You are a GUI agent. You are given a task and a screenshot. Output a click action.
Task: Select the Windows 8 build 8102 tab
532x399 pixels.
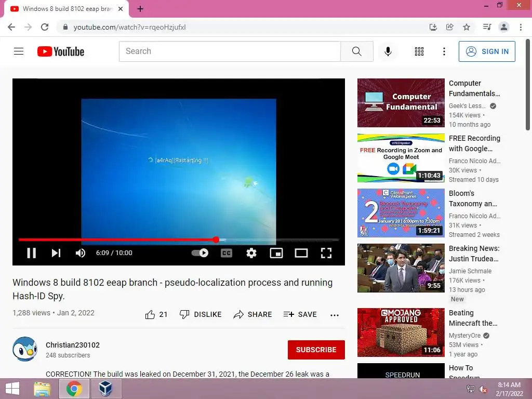click(66, 9)
